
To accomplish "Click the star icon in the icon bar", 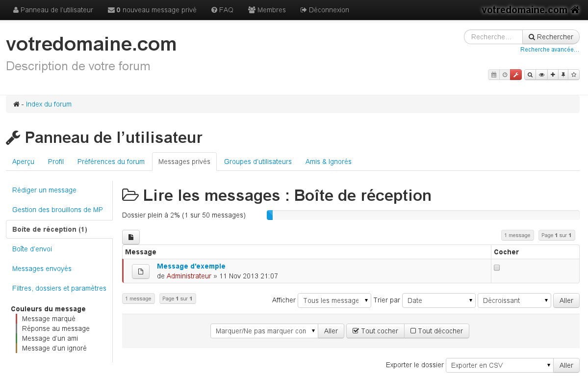I will tap(574, 75).
